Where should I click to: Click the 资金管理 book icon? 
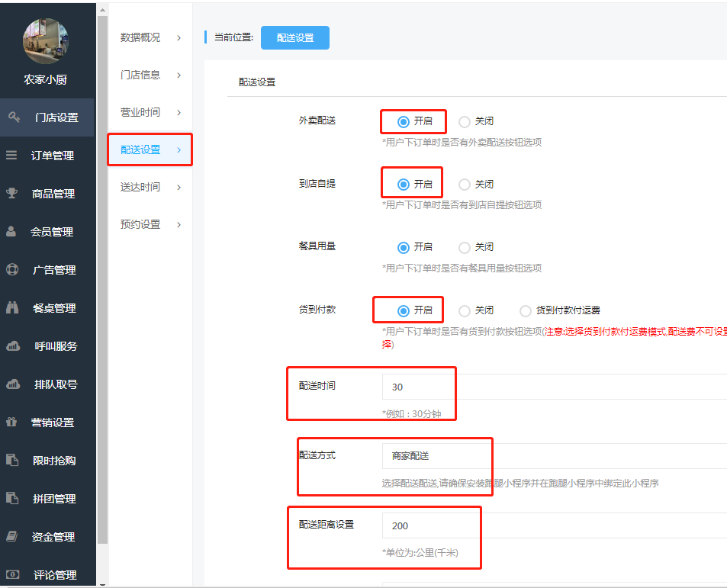coord(12,536)
